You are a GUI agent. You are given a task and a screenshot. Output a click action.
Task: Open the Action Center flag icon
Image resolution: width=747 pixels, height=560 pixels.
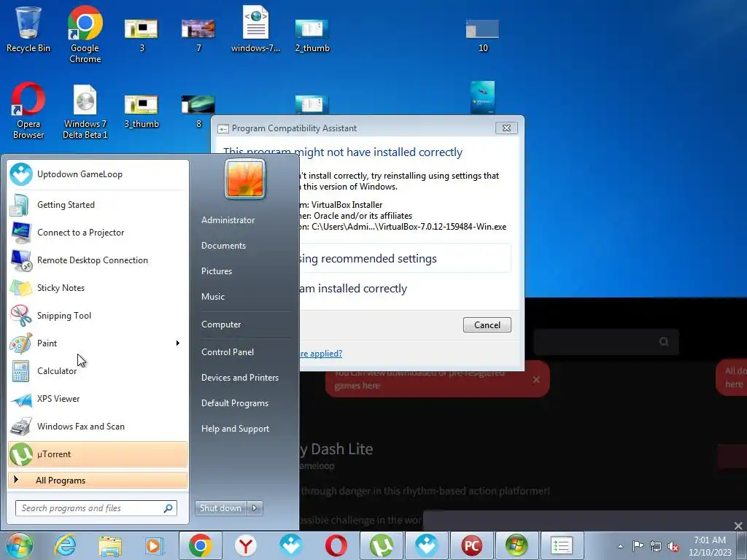pos(638,545)
